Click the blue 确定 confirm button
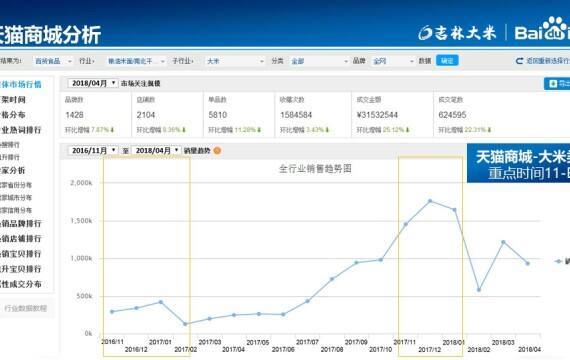The height and width of the screenshot is (360, 570). [447, 61]
